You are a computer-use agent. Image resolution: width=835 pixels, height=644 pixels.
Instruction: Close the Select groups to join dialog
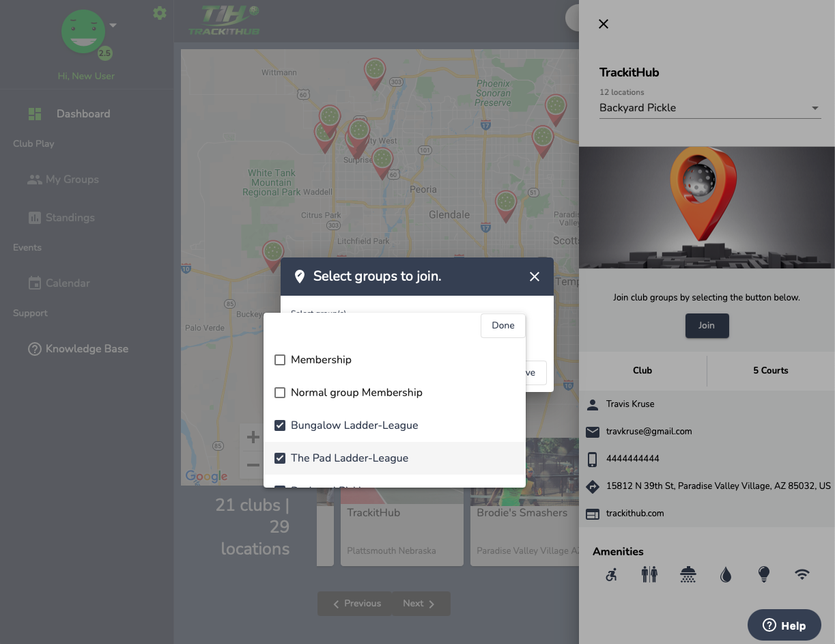(535, 277)
